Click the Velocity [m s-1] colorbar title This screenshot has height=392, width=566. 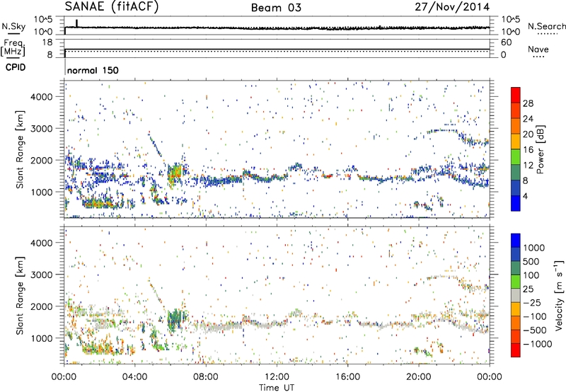[x=559, y=296]
